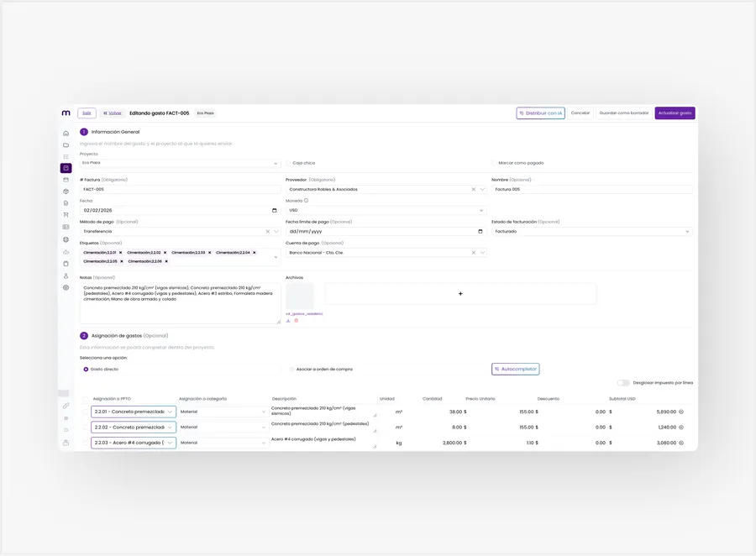Open the 2.2.01 Concreto premezclado PPTO dropdown
Image resolution: width=756 pixels, height=556 pixels.
pyautogui.click(x=134, y=412)
